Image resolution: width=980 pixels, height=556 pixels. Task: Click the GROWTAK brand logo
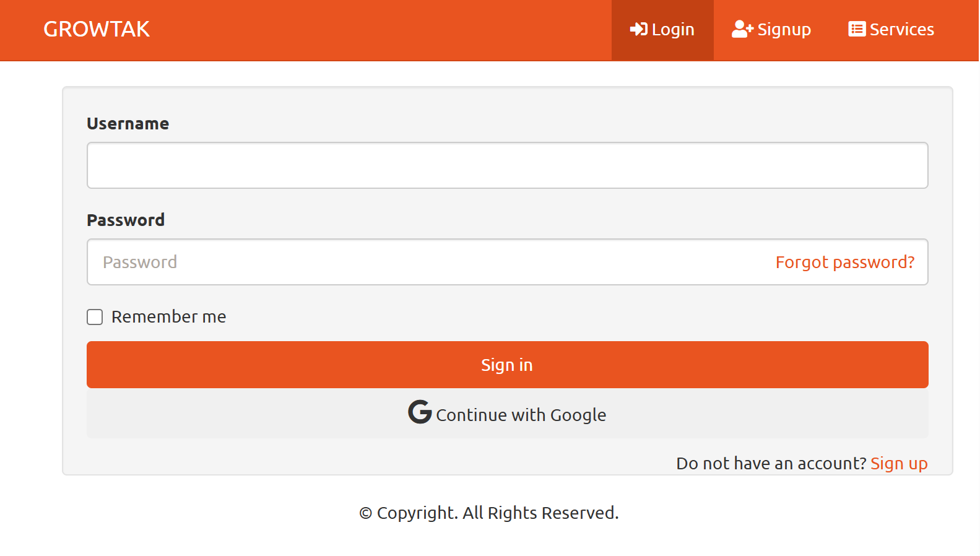[x=97, y=29]
